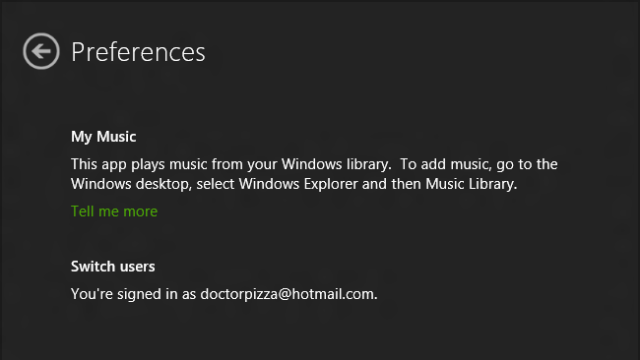The width and height of the screenshot is (640, 360).
Task: Click the Switch users heading
Action: click(x=113, y=267)
